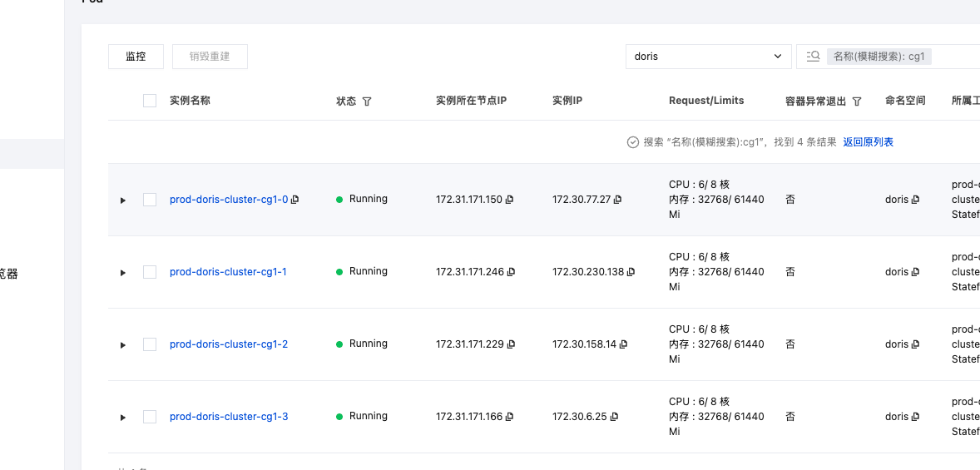Copy instance IP 172.30.6.25
The width and height of the screenshot is (980, 470).
614,417
